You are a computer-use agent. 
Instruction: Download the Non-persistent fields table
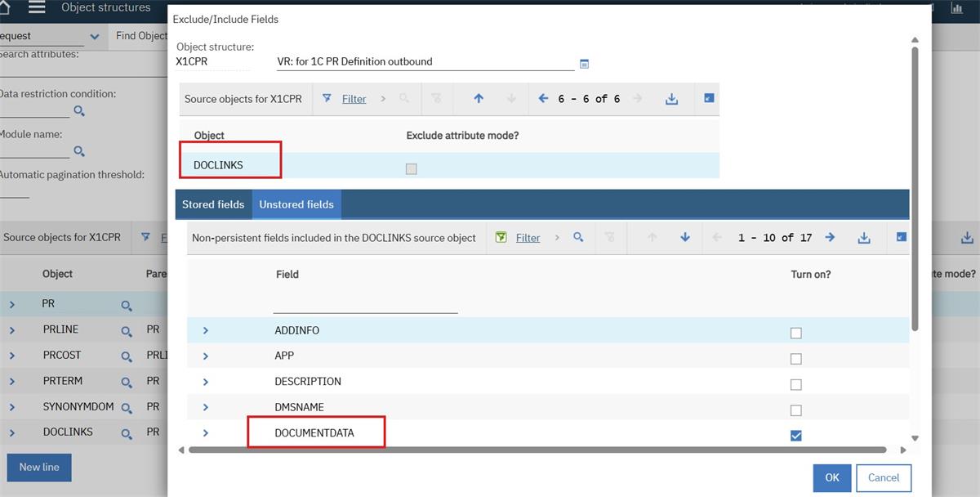[864, 237]
